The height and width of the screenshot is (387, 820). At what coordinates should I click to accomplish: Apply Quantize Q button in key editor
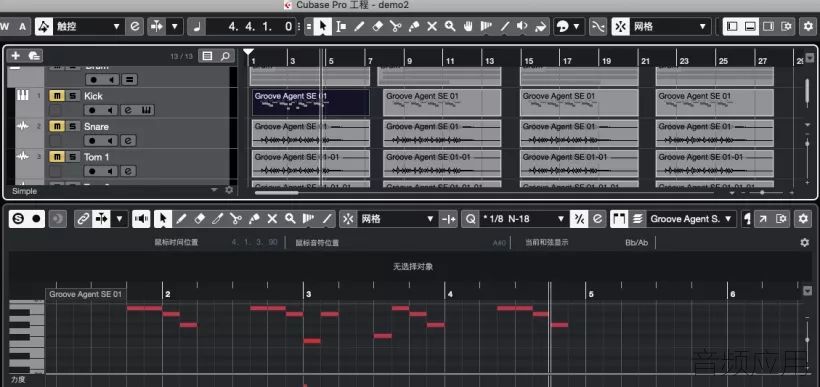(x=470, y=219)
